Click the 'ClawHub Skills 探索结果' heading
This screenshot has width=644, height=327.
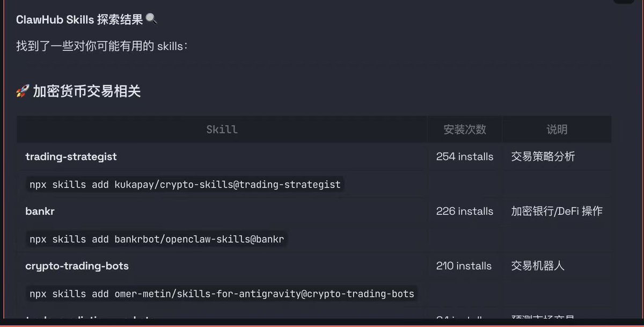[x=79, y=19]
